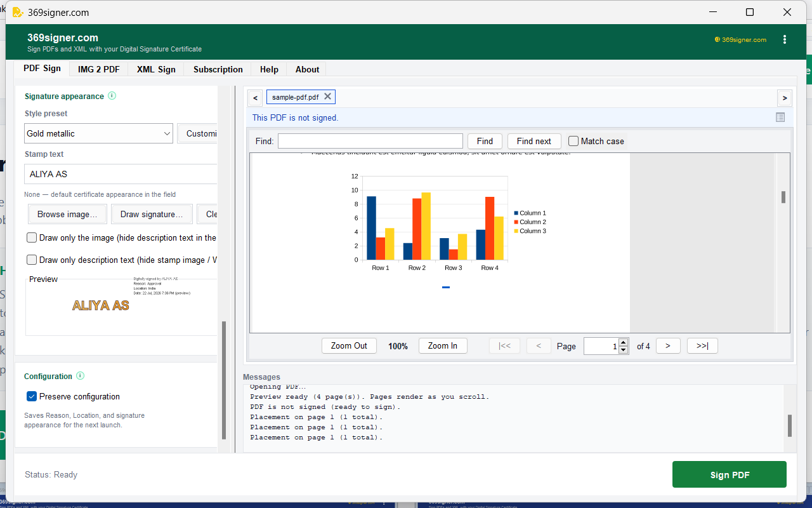Go to the previous page button
812x508 pixels.
point(539,345)
